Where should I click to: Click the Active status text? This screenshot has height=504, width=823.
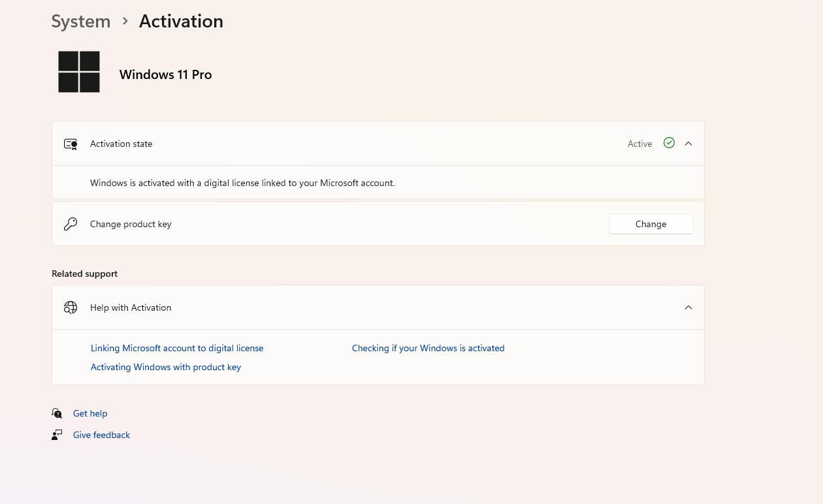(640, 144)
